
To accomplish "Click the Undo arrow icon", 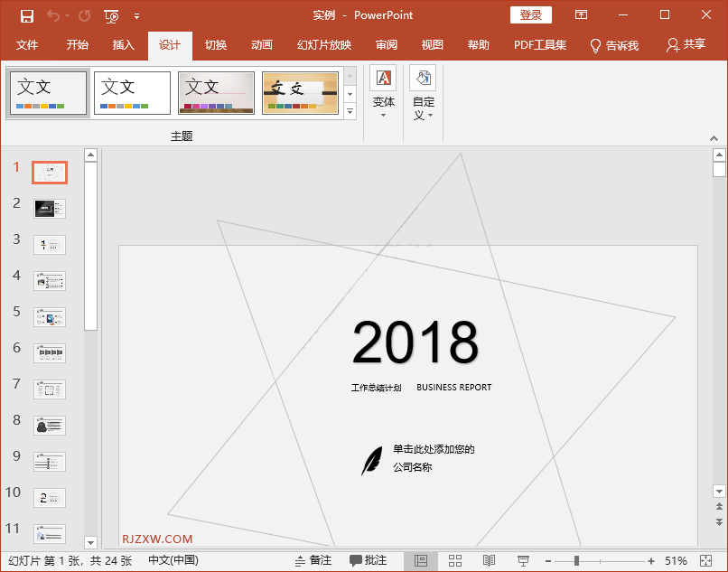I will tap(53, 15).
